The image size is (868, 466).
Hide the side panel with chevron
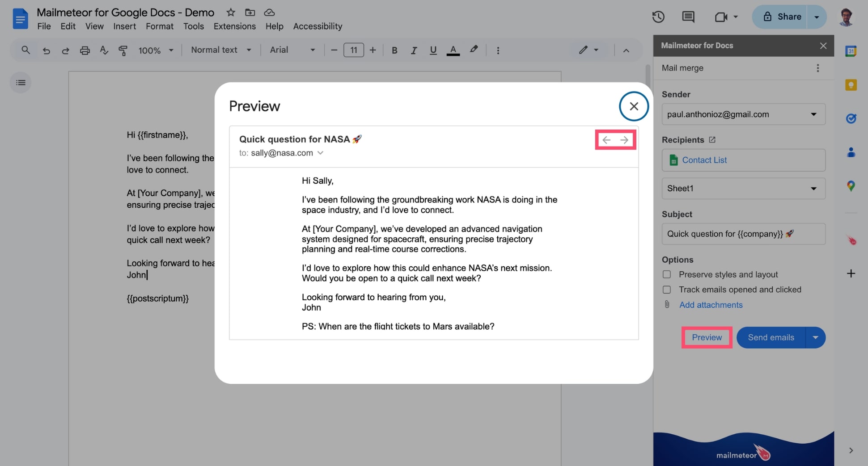[x=851, y=450]
